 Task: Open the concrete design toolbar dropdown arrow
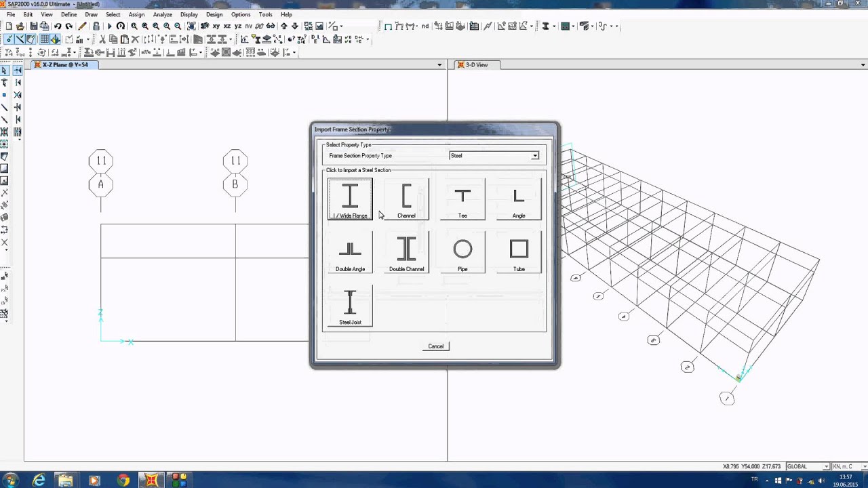tap(574, 26)
